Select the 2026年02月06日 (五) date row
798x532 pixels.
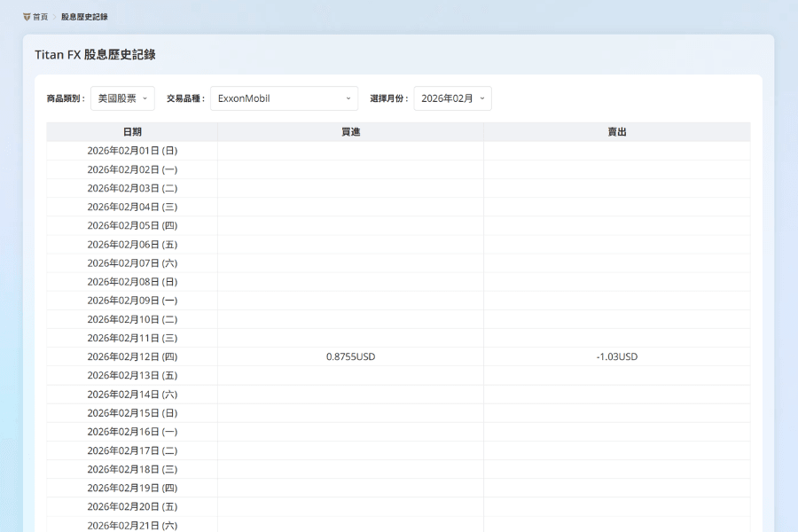click(132, 245)
